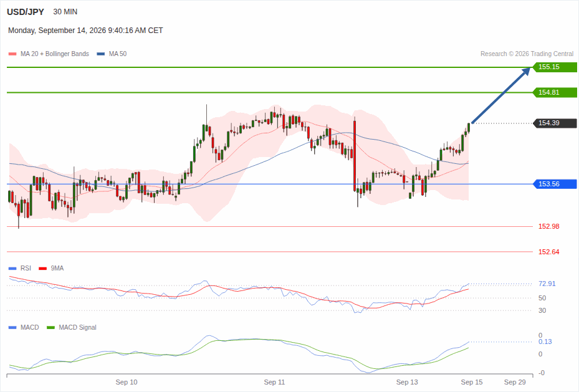This screenshot has height=392, width=579.
Task: Click the green MACD Signal legend swatch
Action: point(51,327)
